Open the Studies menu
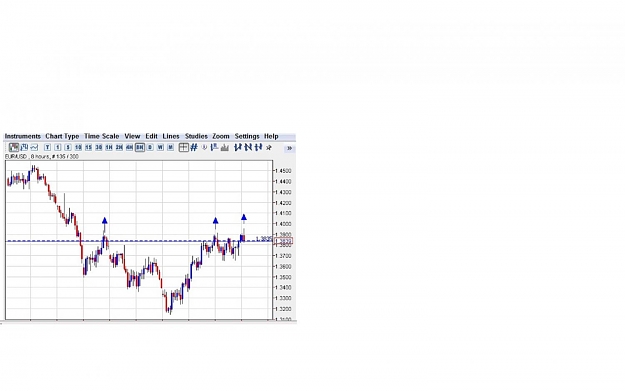 tap(196, 136)
